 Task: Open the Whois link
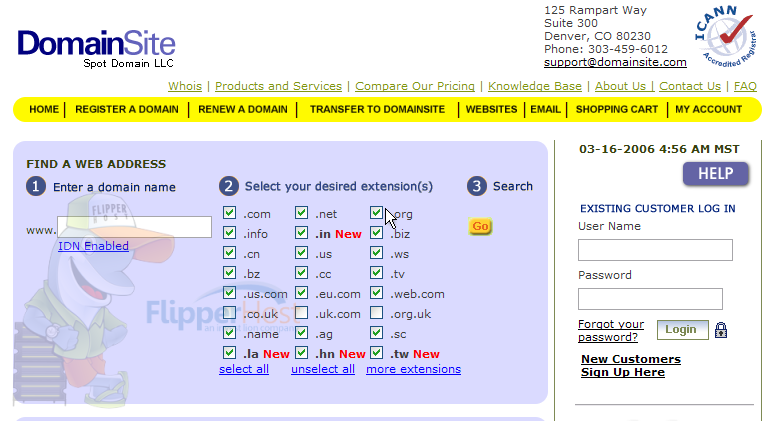click(185, 86)
